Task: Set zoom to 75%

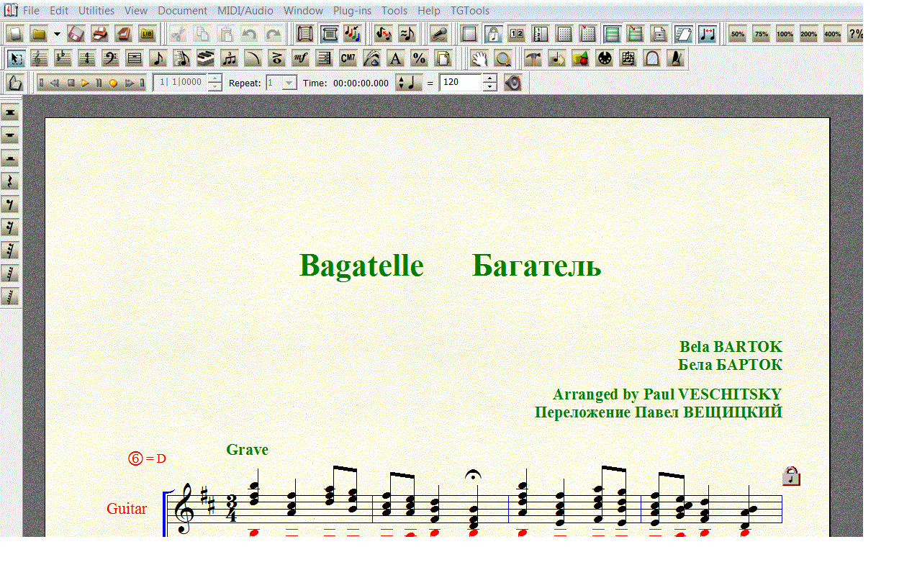Action: (762, 34)
